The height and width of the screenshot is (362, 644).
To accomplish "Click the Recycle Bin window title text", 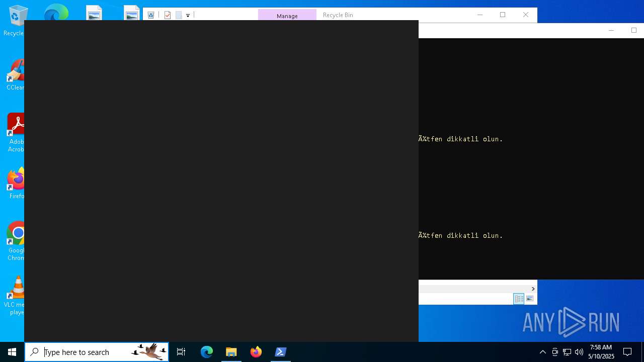I will pos(338,15).
